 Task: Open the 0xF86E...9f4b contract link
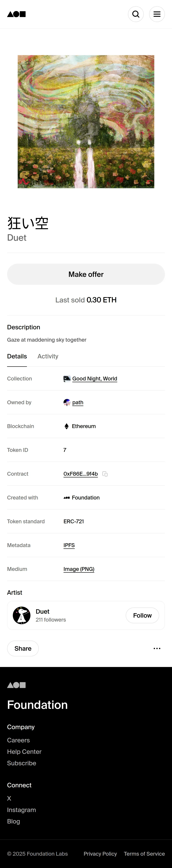point(81,474)
